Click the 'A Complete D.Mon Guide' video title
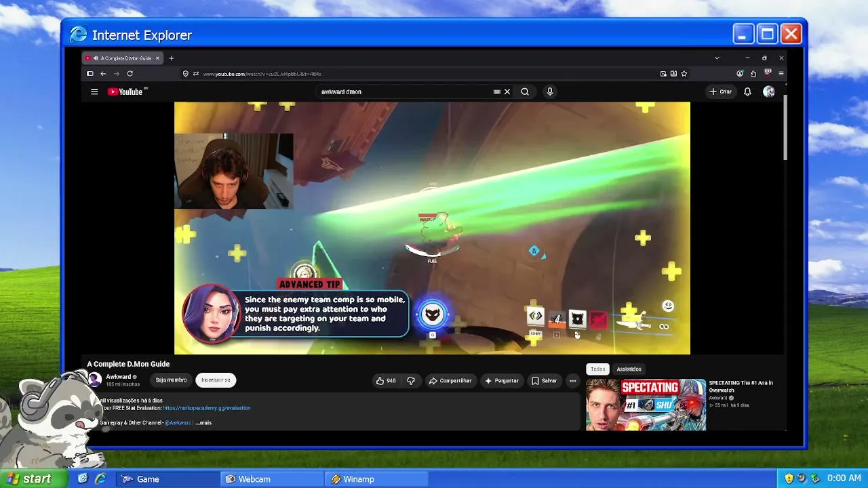 [128, 364]
